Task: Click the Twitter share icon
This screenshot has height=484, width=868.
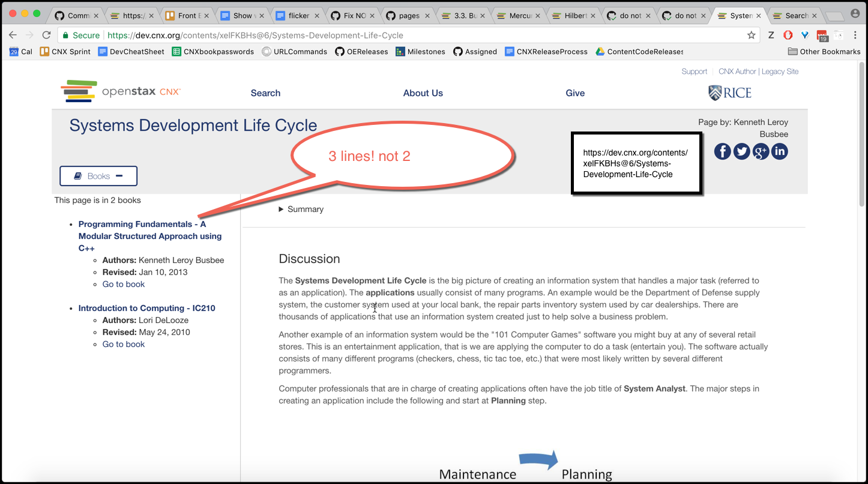Action: point(741,151)
